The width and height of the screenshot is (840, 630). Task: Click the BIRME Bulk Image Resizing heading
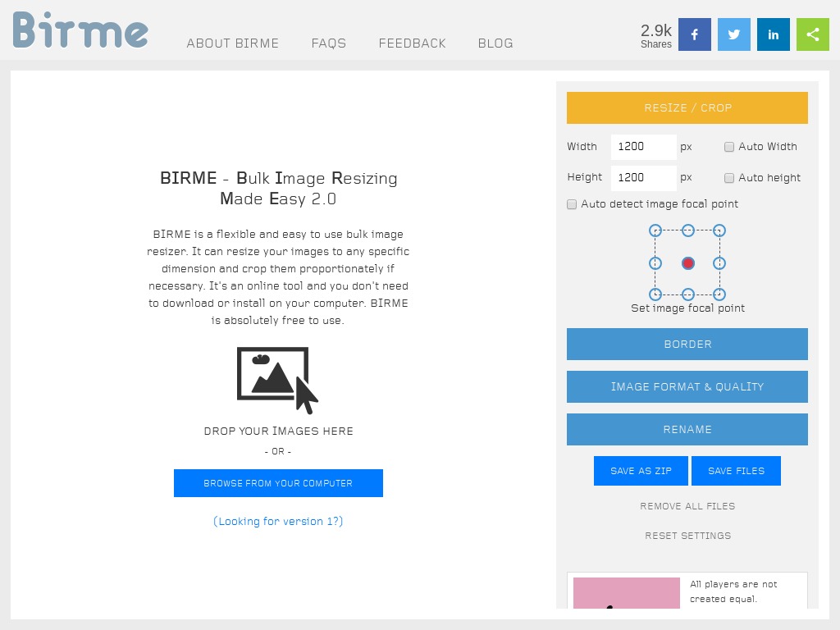pyautogui.click(x=279, y=188)
